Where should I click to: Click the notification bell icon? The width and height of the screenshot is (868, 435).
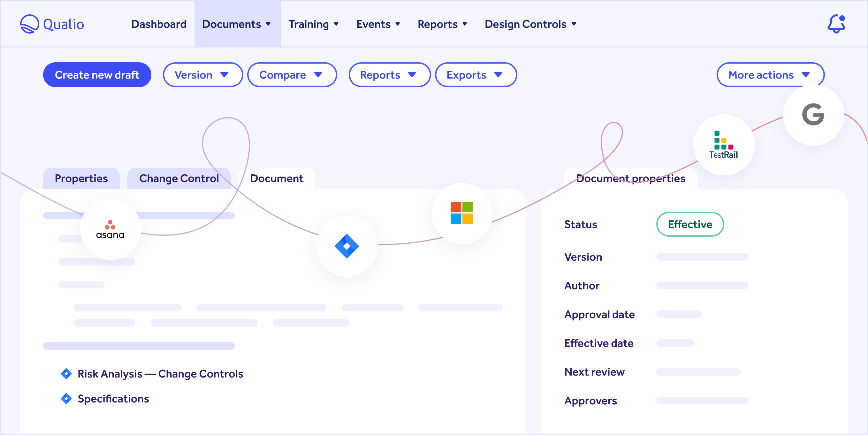tap(836, 24)
